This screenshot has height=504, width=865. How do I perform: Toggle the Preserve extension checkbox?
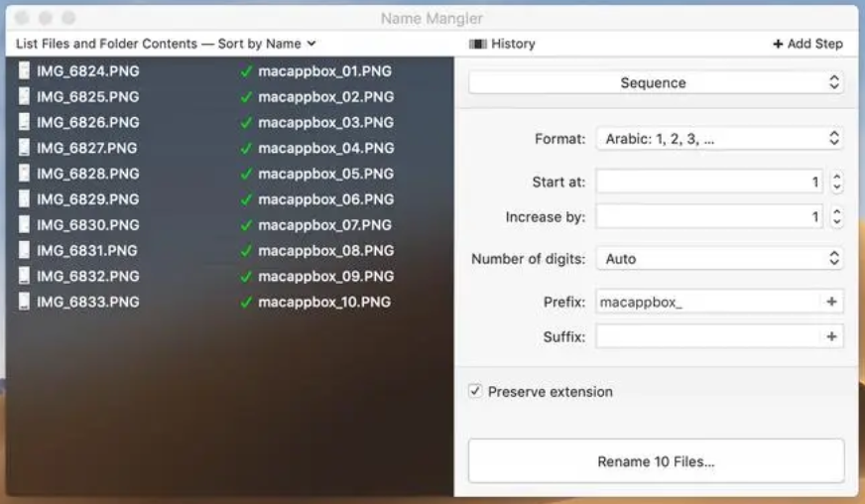(475, 391)
